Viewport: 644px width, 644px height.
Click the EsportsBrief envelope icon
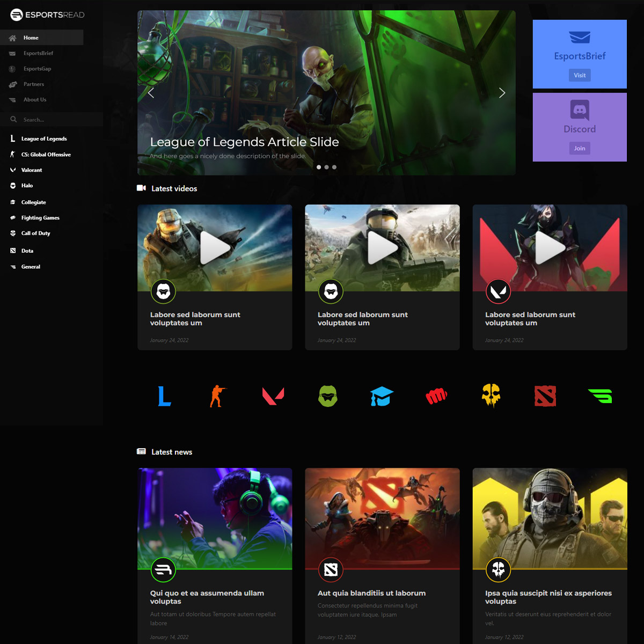pos(580,37)
